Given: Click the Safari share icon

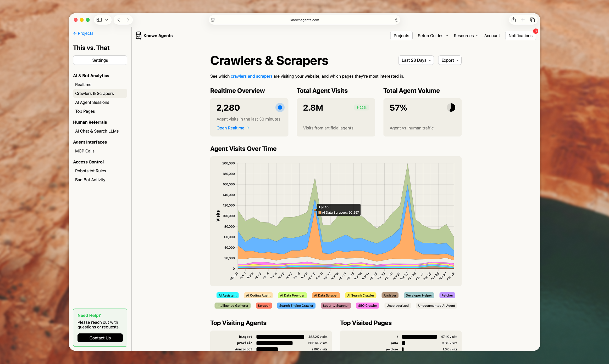Looking at the screenshot, I should [x=513, y=20].
